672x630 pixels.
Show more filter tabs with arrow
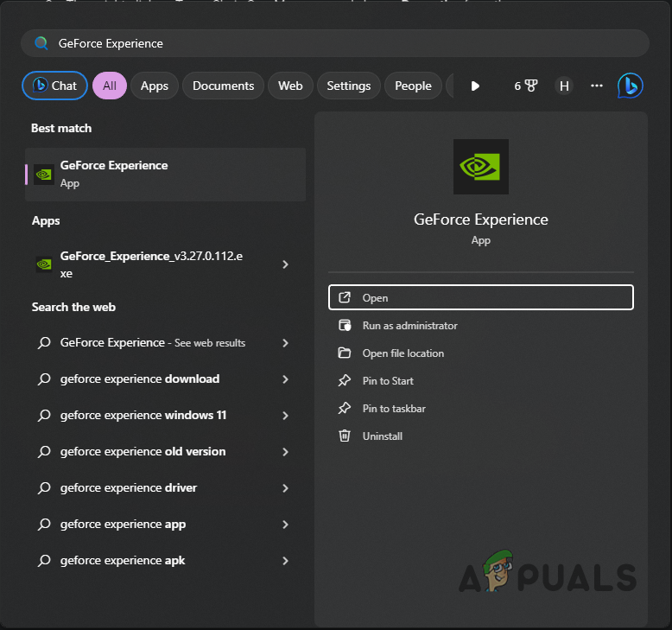475,86
